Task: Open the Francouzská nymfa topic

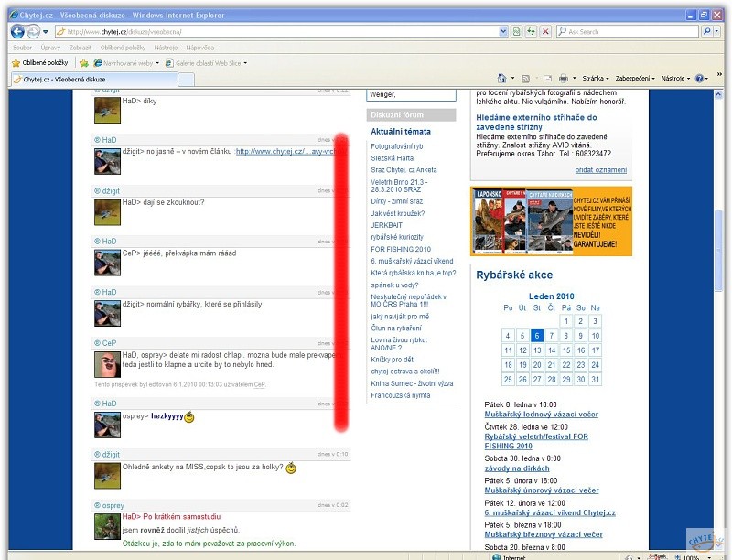Action: [401, 395]
